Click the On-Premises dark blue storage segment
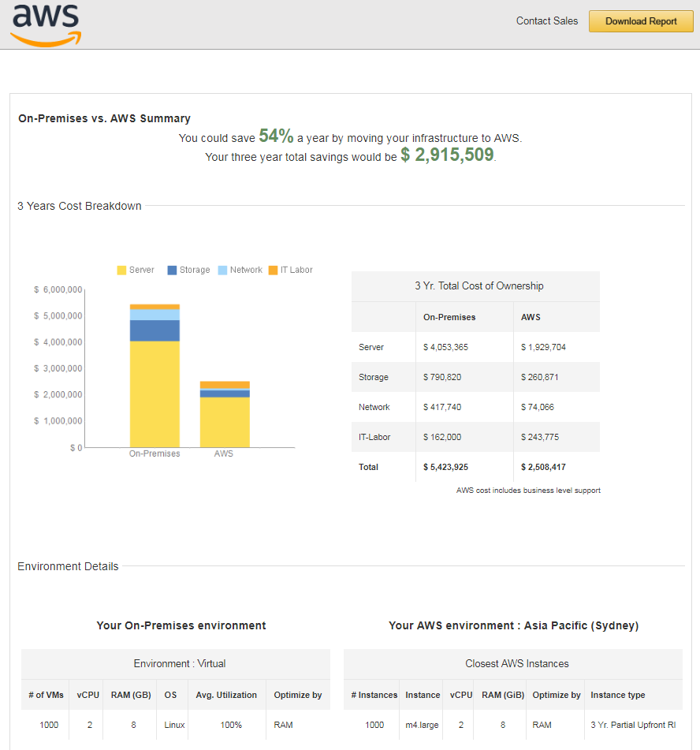The width and height of the screenshot is (700, 750). coord(155,330)
